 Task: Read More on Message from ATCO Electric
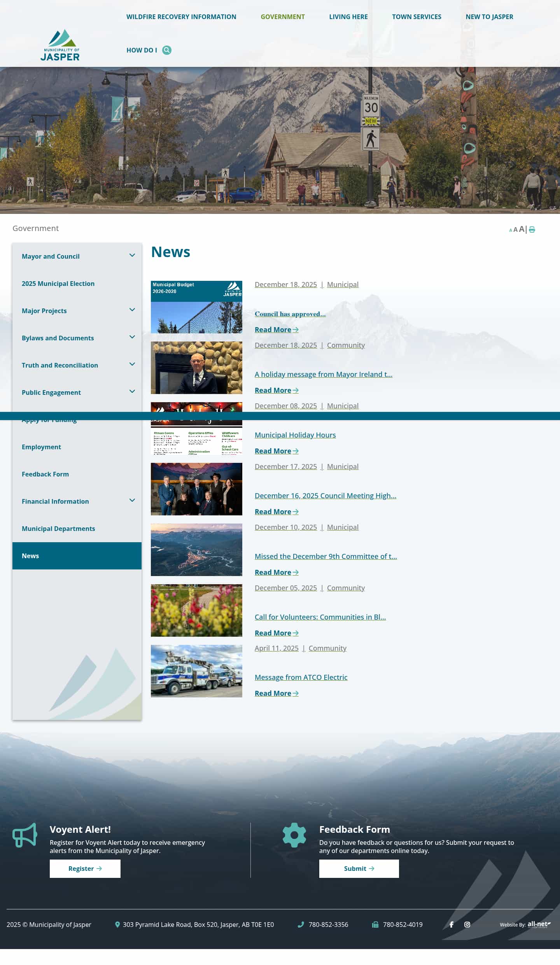pyautogui.click(x=276, y=693)
